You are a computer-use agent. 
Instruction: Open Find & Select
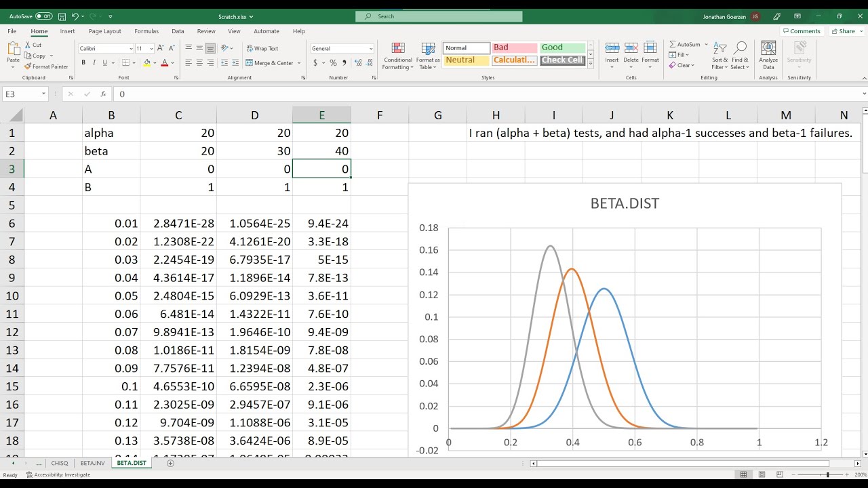pyautogui.click(x=740, y=56)
